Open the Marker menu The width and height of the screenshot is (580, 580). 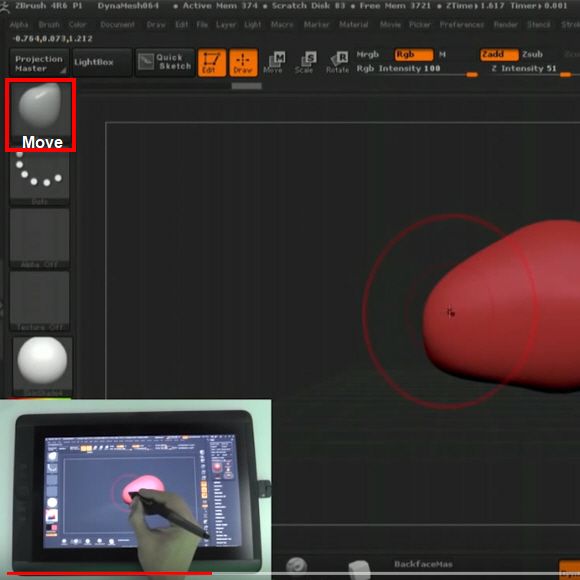click(x=317, y=25)
